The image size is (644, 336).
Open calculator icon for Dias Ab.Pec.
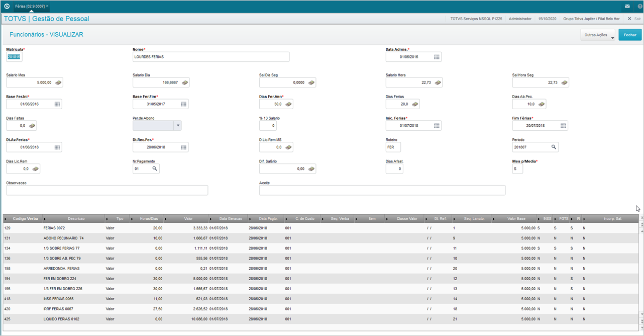pos(542,104)
